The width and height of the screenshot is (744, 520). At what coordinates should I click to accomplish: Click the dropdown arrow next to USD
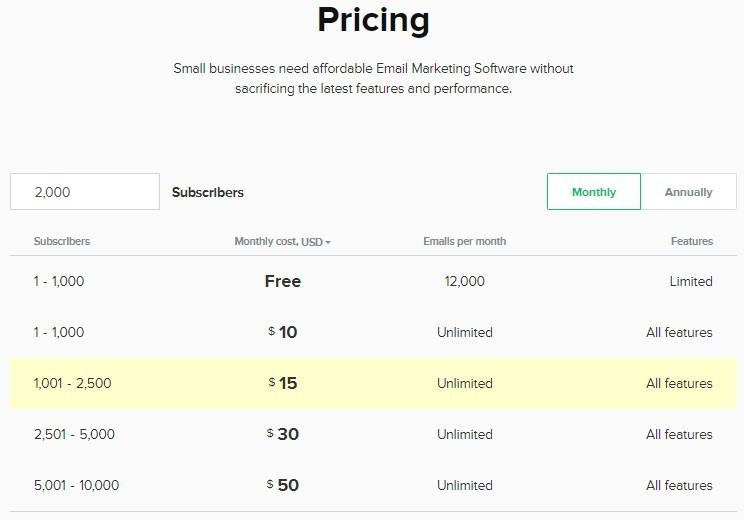[x=328, y=243]
